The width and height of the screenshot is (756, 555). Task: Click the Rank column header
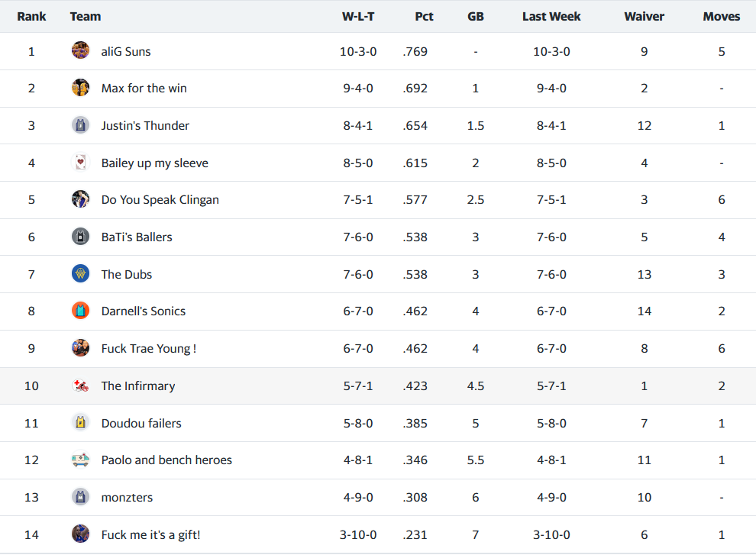[31, 16]
